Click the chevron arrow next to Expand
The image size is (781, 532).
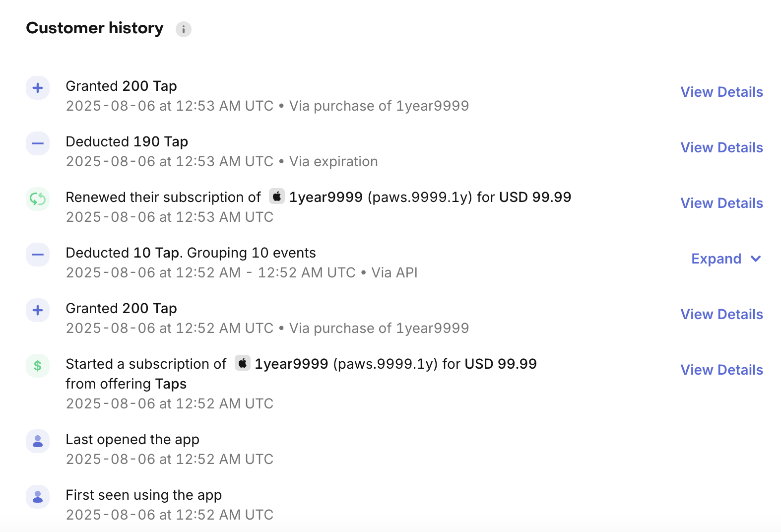[756, 259]
